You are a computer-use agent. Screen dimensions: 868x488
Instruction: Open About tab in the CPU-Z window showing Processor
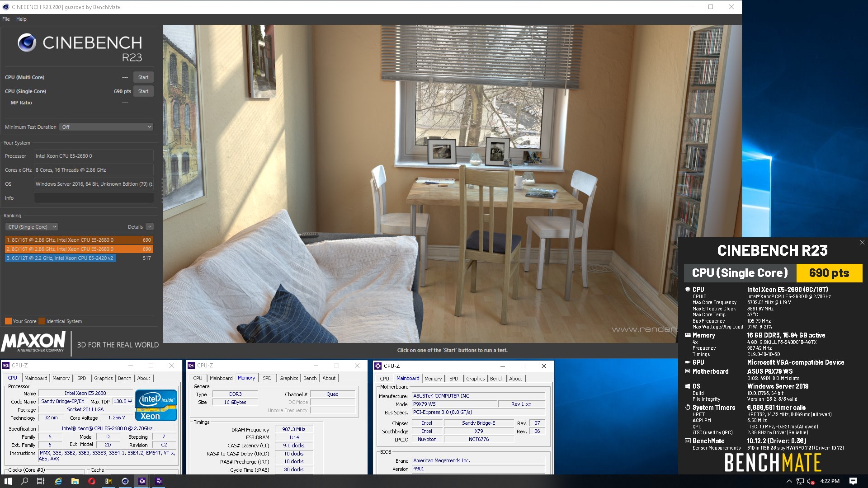[144, 378]
